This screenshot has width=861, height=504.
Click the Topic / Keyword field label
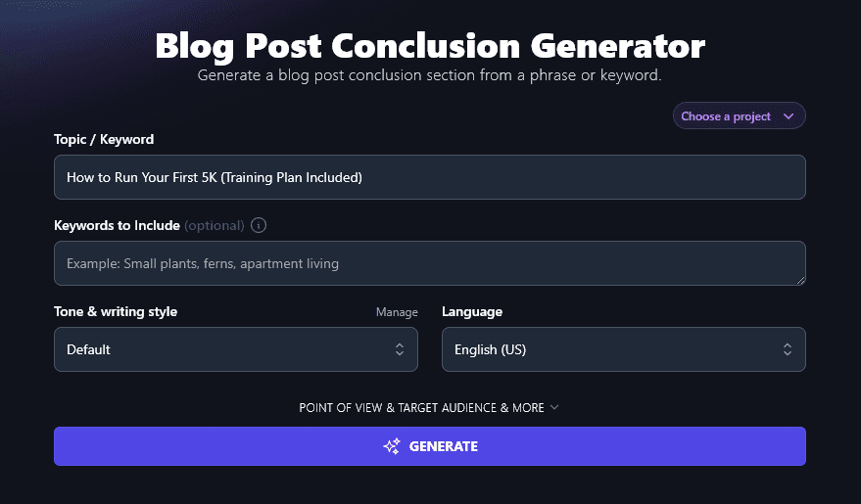coord(104,139)
